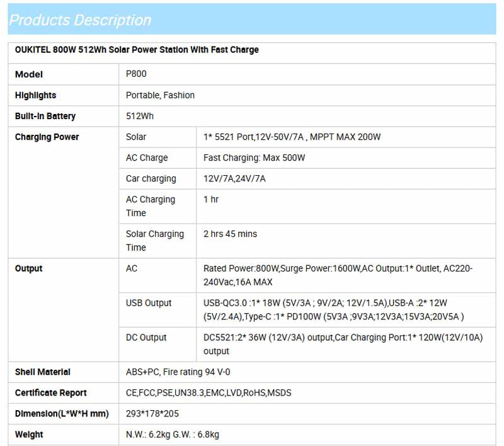Screen dimensions: 504x446
Task: Click the 'USB Output' sub-label
Action: 149,303
